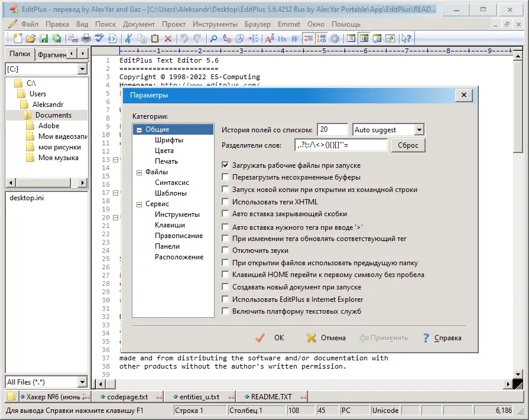Open Справка in the Параметры dialog
The width and height of the screenshot is (529, 420).
442,338
